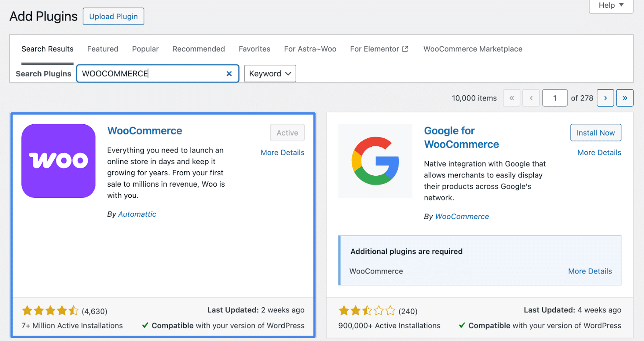The image size is (644, 341).
Task: Click '7+ Million Active Installations' text
Action: coord(72,326)
